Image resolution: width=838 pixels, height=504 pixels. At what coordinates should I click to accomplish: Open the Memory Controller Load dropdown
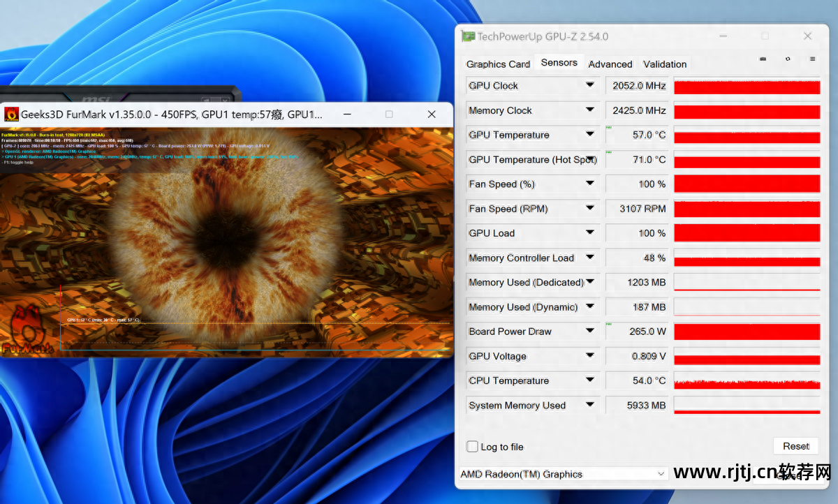tap(590, 258)
